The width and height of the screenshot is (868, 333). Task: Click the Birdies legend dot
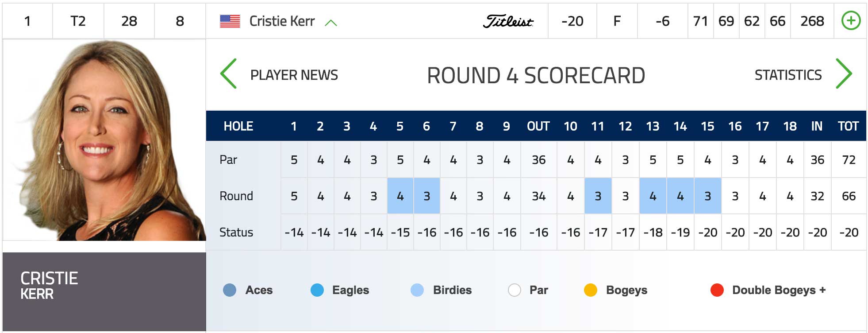point(417,290)
